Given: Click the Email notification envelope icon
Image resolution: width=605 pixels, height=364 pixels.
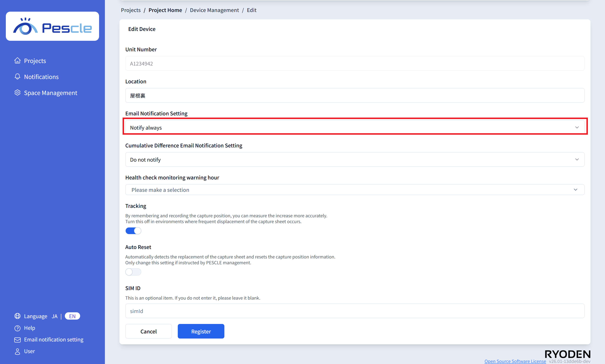Looking at the screenshot, I should point(17,340).
